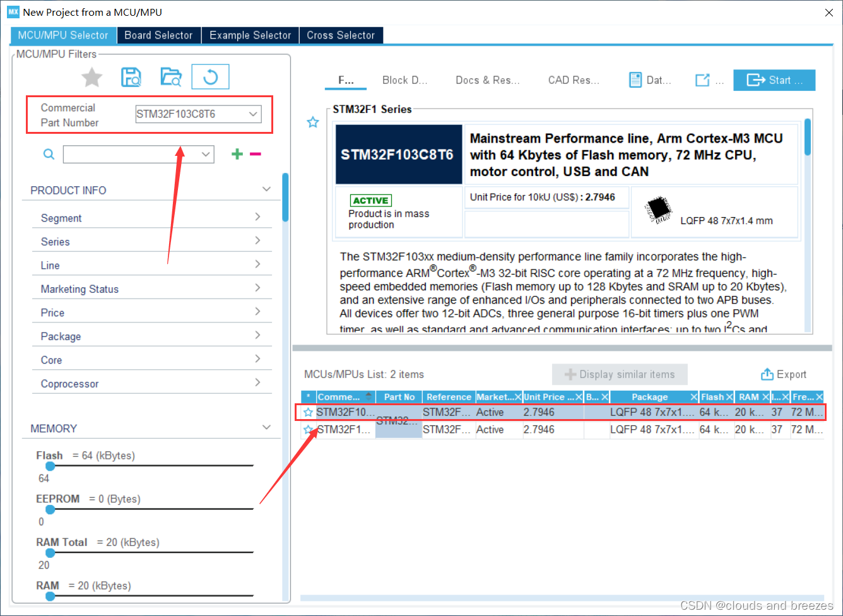Remove the Fre... column via its X
This screenshot has width=843, height=616.
click(820, 397)
